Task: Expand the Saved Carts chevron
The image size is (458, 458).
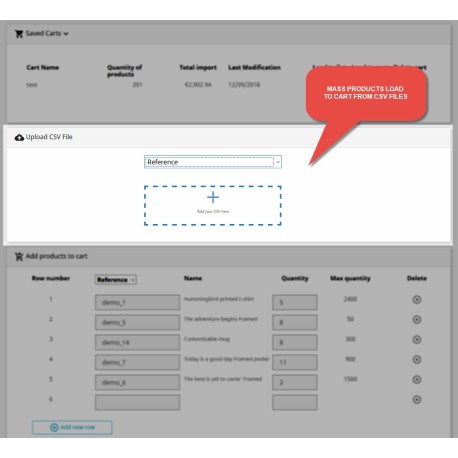Action: click(x=66, y=34)
